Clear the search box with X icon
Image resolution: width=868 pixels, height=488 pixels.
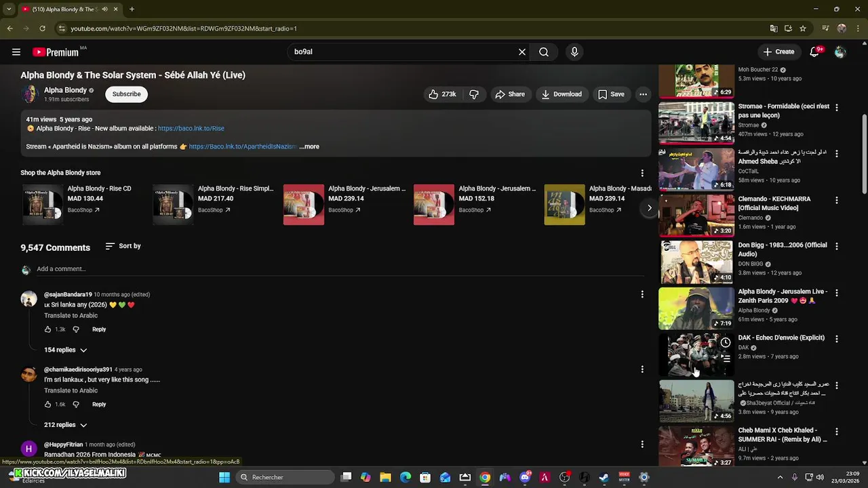[522, 52]
